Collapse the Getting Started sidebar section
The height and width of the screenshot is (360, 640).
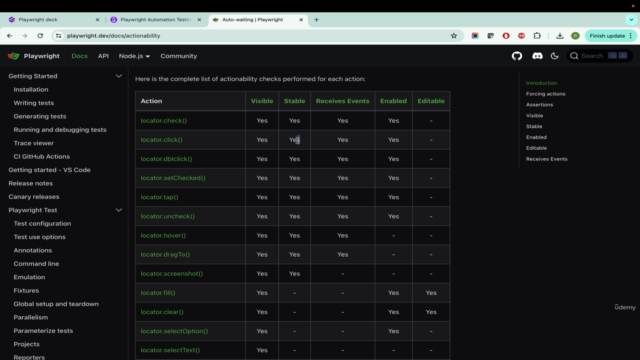[x=118, y=76]
